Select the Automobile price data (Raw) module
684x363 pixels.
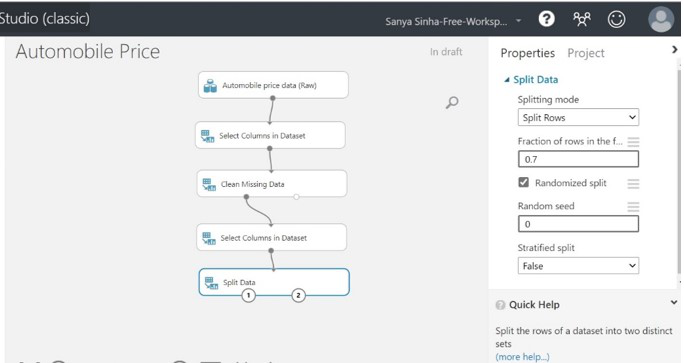pyautogui.click(x=273, y=85)
